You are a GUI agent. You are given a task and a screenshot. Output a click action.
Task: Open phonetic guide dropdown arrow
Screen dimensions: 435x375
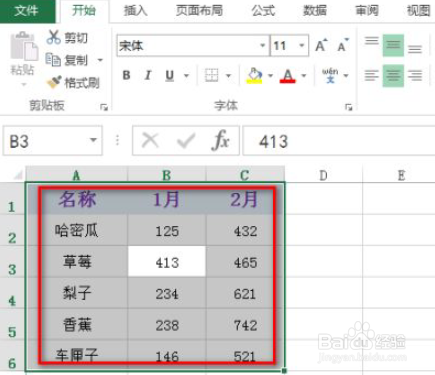click(x=346, y=76)
